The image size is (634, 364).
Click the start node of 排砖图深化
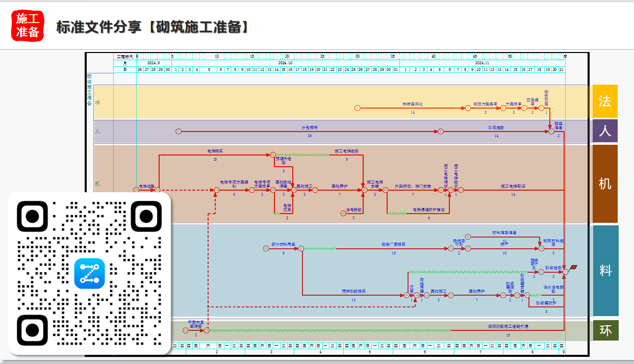357,108
